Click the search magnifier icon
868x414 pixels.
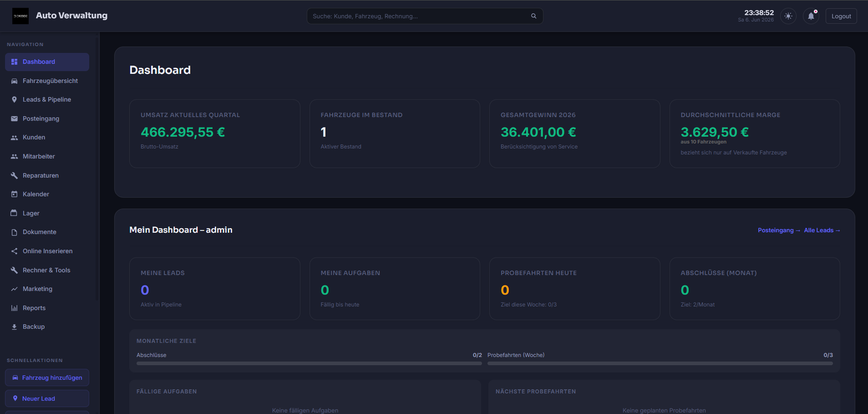534,16
